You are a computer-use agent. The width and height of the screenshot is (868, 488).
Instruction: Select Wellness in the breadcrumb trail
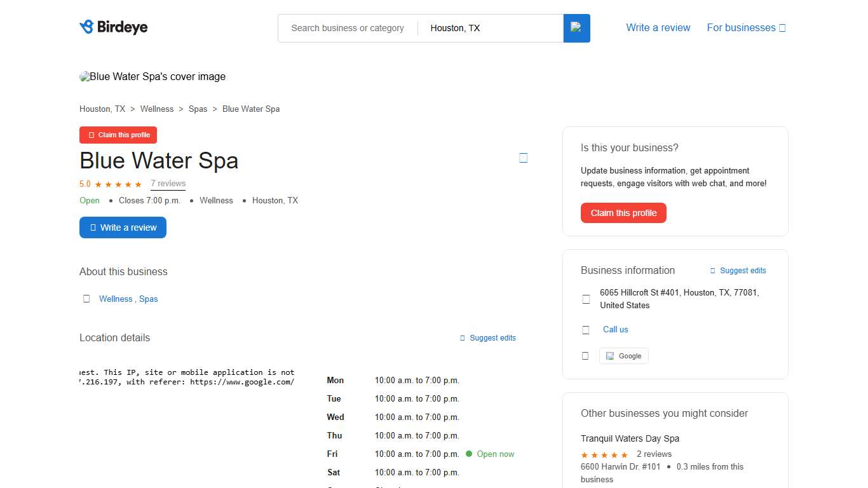156,109
